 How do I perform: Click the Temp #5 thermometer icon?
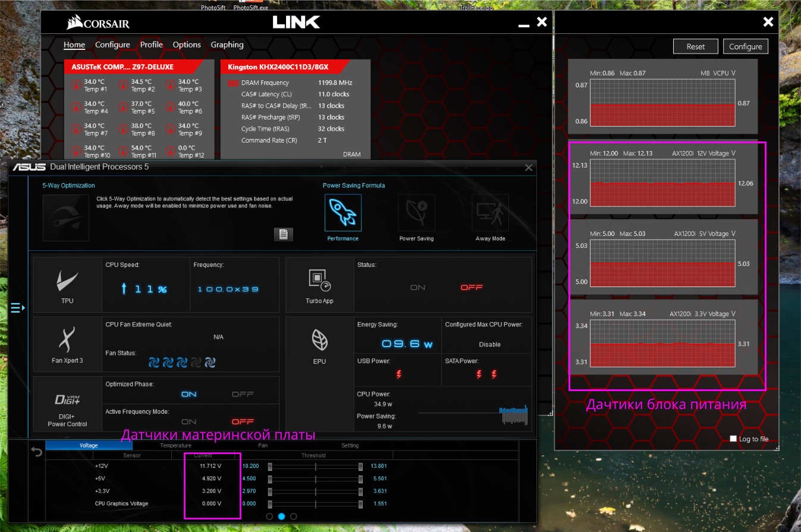click(123, 107)
